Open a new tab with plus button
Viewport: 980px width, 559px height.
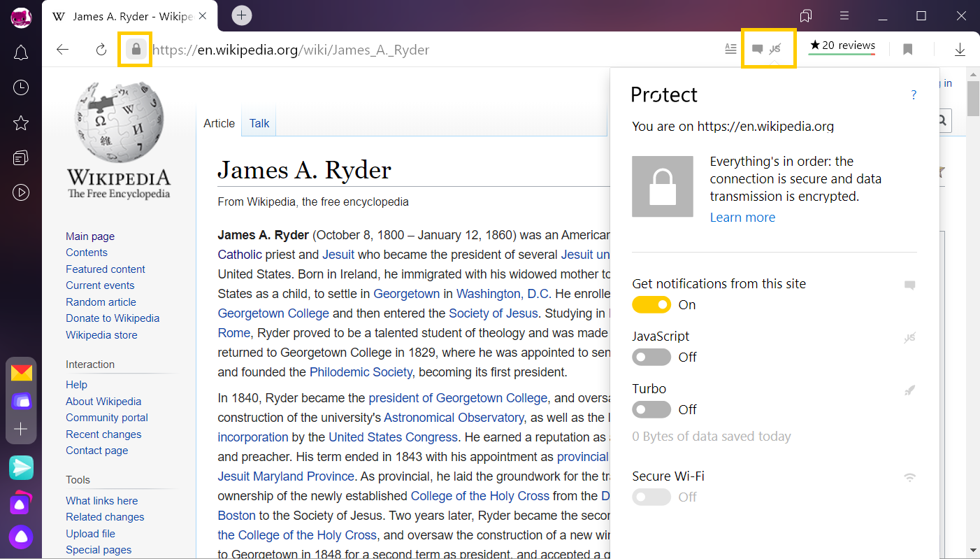coord(242,15)
